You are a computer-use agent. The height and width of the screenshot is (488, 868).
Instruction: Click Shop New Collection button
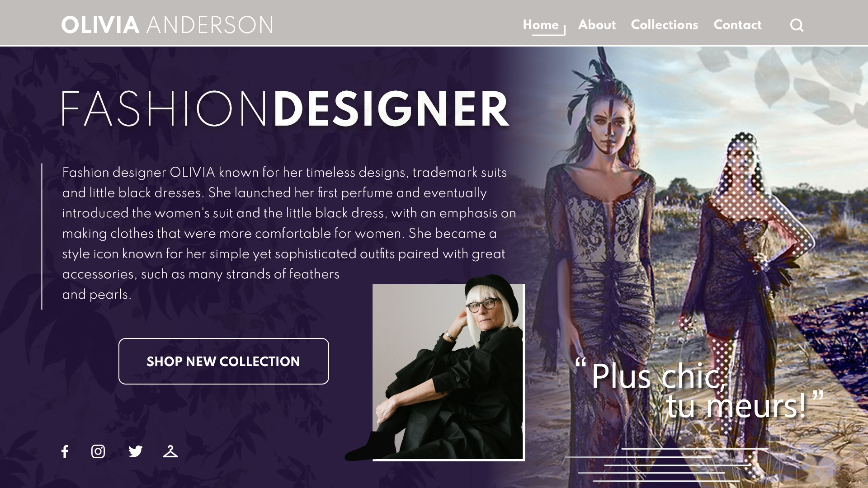tap(223, 361)
